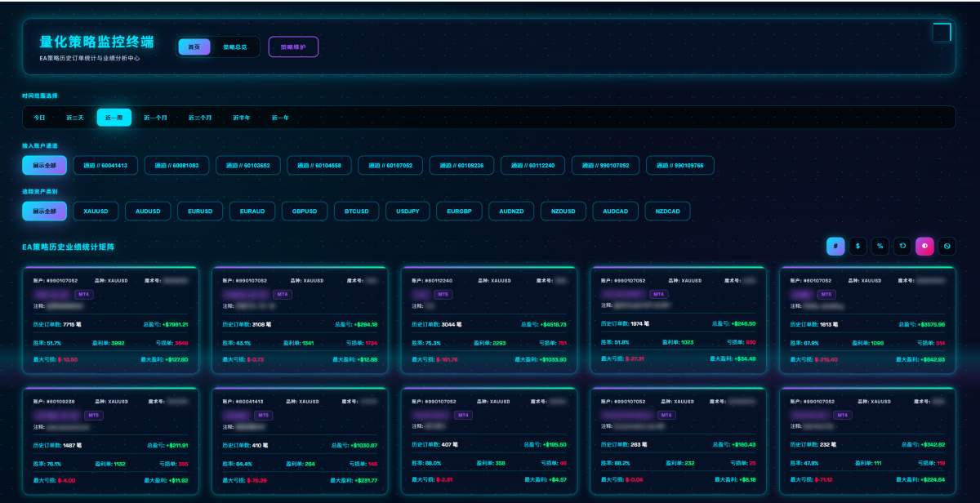Filter assets by AUDNZD
980x503 pixels.
(512, 211)
